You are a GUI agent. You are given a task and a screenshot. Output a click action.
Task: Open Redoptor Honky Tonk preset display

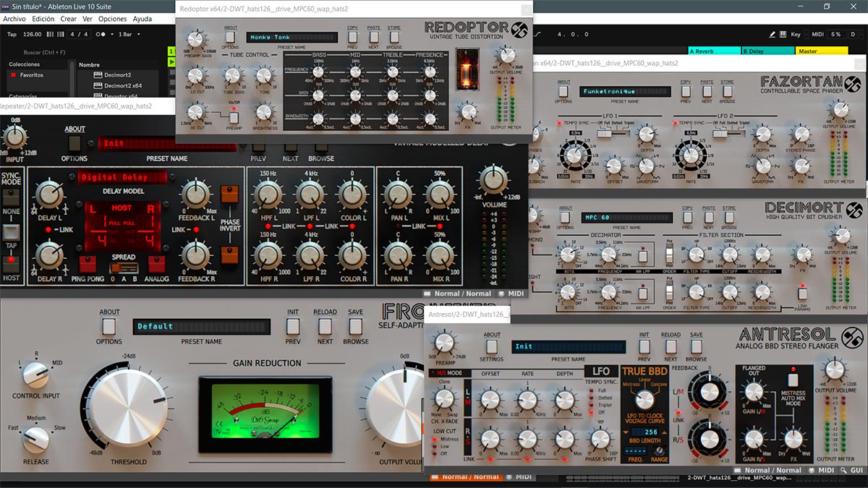[292, 37]
